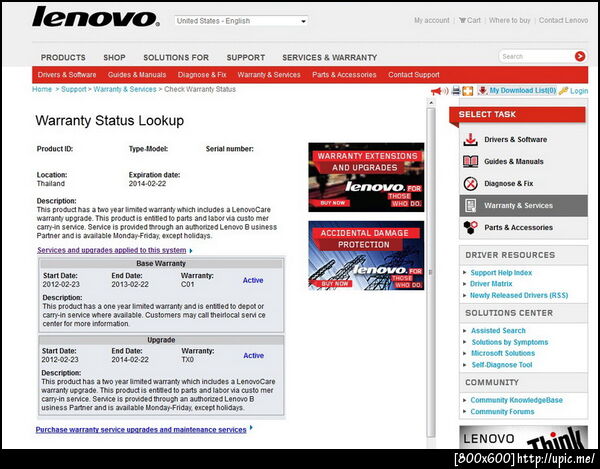Click the Accidental Damage Protection banner
The width and height of the screenshot is (600, 469).
pyautogui.click(x=366, y=255)
